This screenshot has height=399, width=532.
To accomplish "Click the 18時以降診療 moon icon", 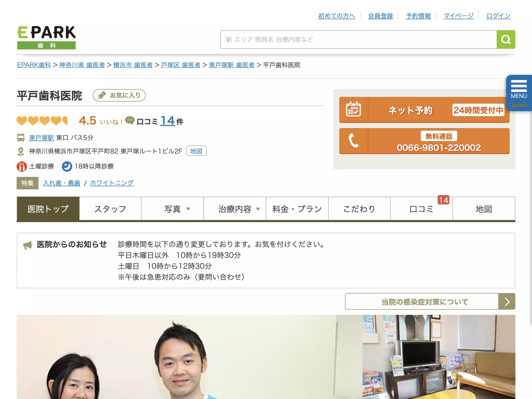I will 67,167.
